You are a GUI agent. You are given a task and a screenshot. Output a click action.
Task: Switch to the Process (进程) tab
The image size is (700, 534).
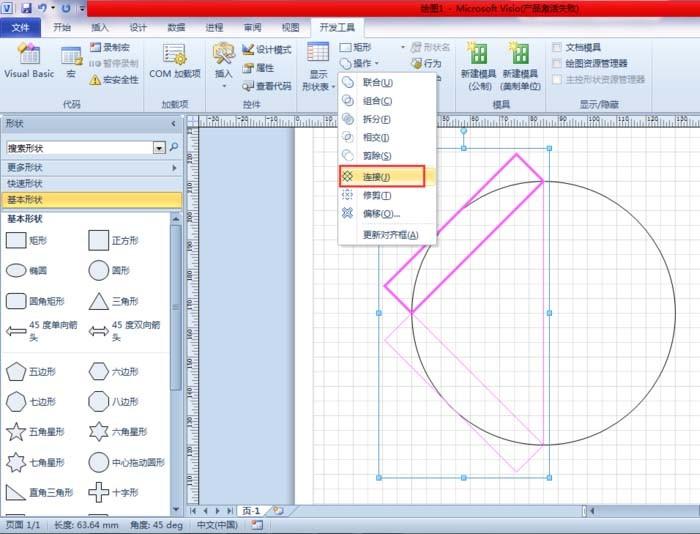(x=214, y=28)
